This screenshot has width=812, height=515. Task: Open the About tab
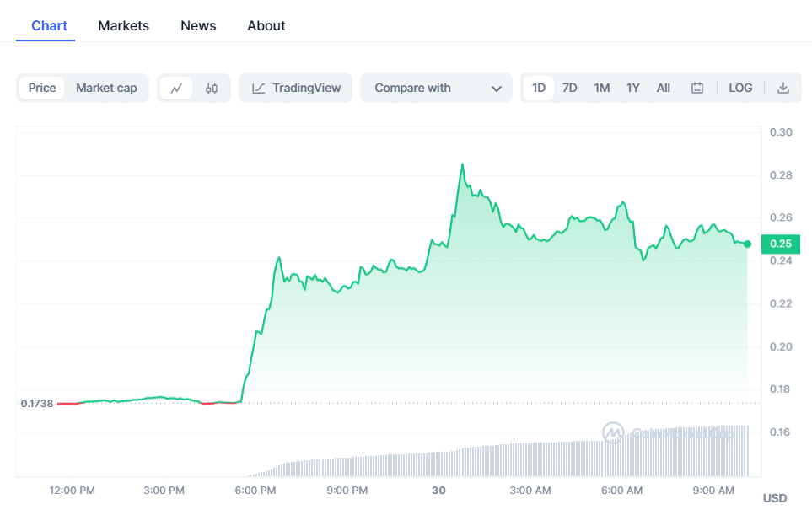click(x=266, y=25)
